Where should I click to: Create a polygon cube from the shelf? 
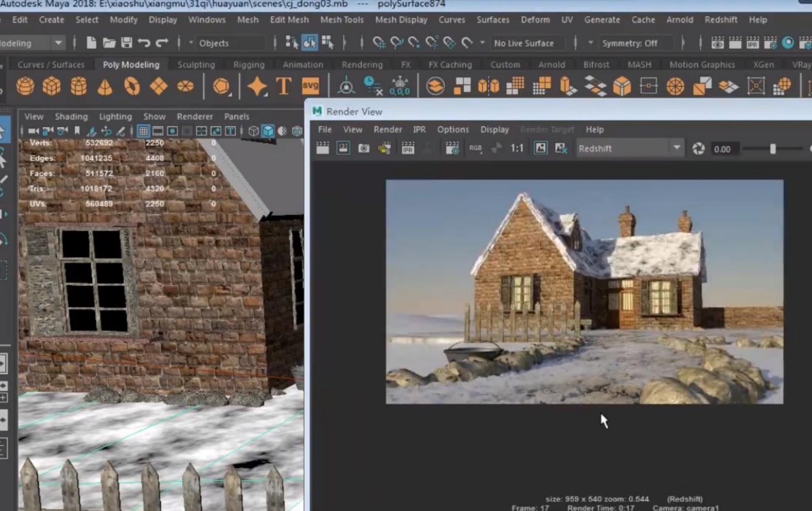pos(52,87)
